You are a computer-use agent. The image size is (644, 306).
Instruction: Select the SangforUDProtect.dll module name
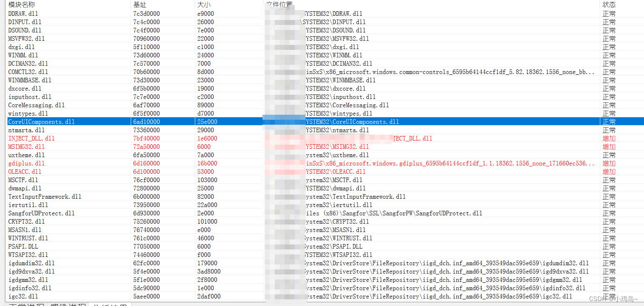(41, 213)
